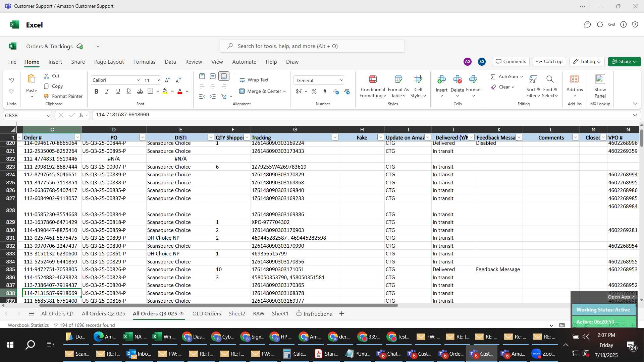The image size is (644, 362).
Task: Apply Italic formatting
Action: [x=107, y=91]
